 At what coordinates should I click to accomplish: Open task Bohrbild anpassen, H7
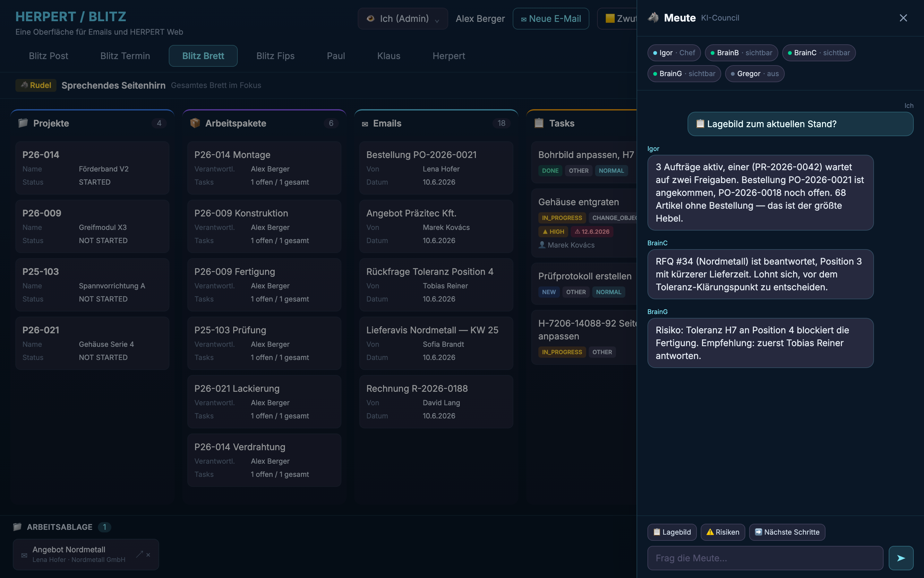(584, 163)
